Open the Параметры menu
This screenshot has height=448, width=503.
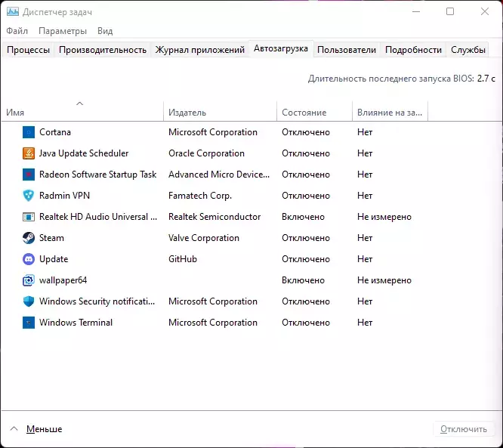point(63,31)
